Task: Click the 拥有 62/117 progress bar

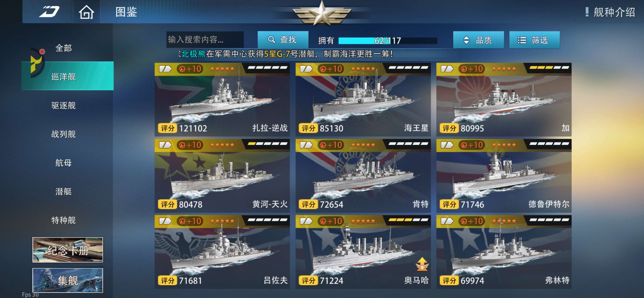Action: click(388, 40)
